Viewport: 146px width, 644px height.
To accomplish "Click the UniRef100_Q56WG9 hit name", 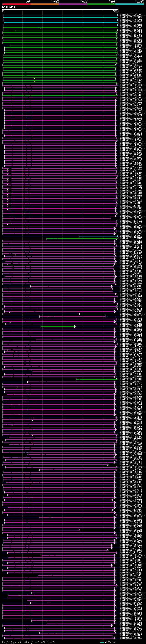I will pos(131,236).
